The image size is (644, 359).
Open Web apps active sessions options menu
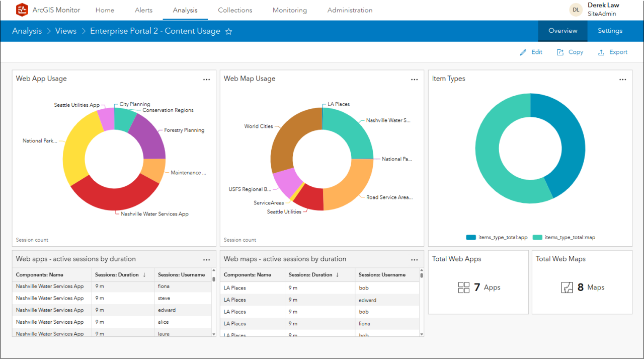[x=206, y=260]
